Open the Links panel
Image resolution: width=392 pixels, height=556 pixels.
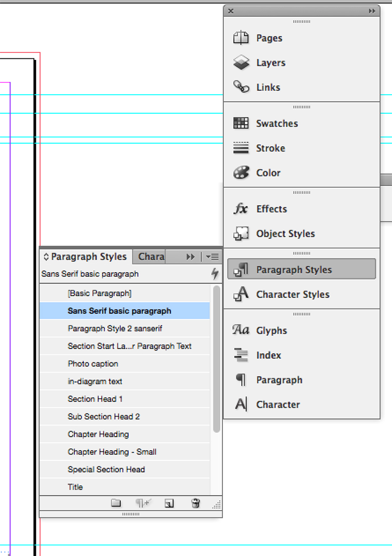(x=268, y=87)
